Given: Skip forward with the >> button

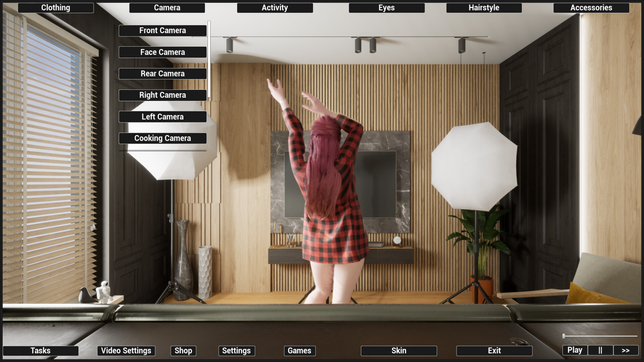Looking at the screenshot, I should tap(626, 350).
